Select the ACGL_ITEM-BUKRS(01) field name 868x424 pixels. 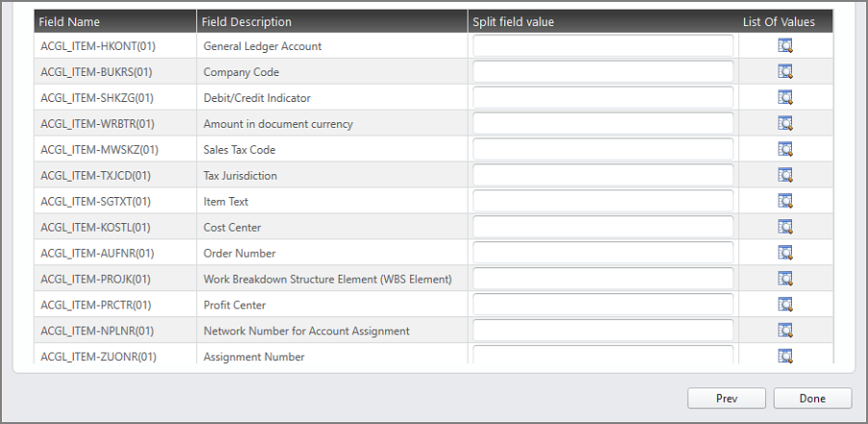coord(96,72)
